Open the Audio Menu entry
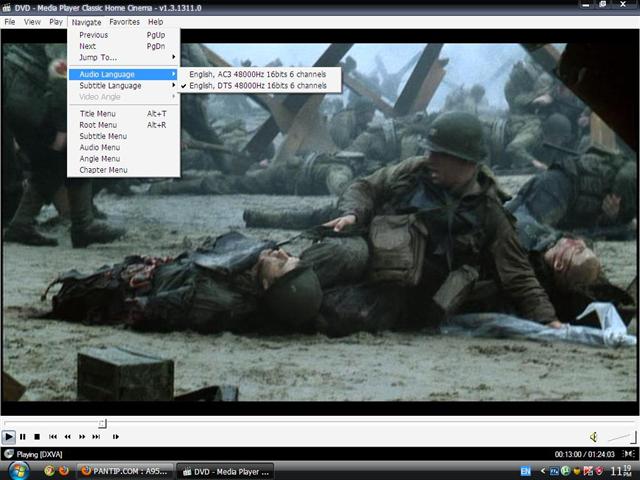640x480 pixels. coord(124,147)
